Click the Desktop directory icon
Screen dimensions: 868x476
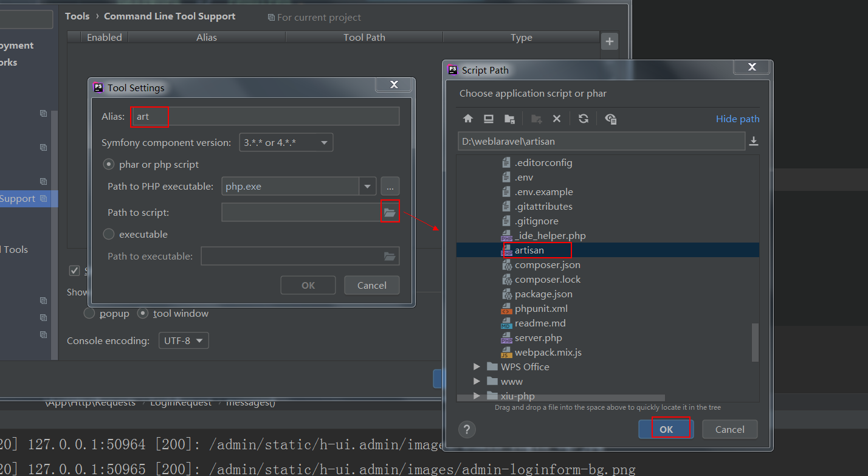pyautogui.click(x=489, y=119)
